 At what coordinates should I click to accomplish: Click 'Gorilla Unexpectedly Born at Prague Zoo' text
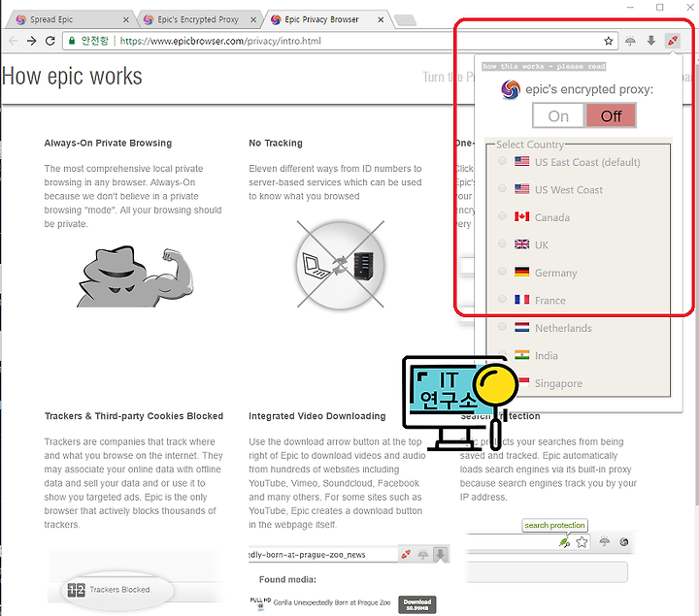[332, 602]
